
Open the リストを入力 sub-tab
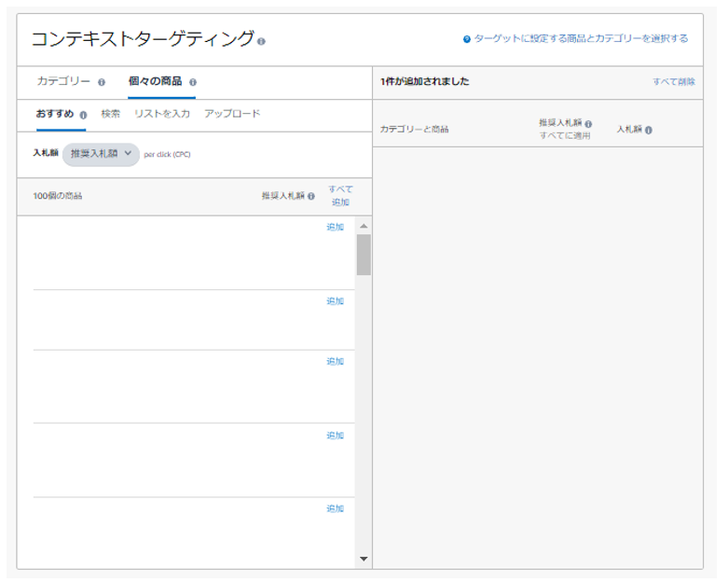click(162, 114)
